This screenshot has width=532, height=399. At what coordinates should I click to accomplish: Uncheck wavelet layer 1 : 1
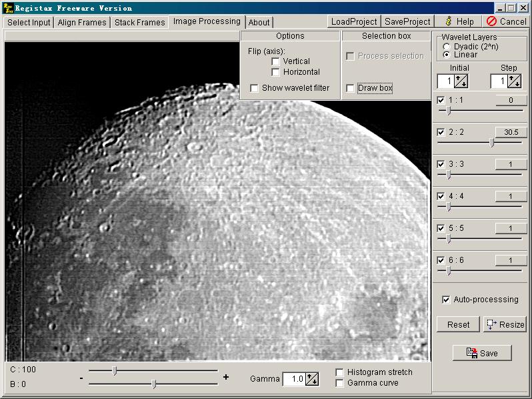tap(441, 100)
